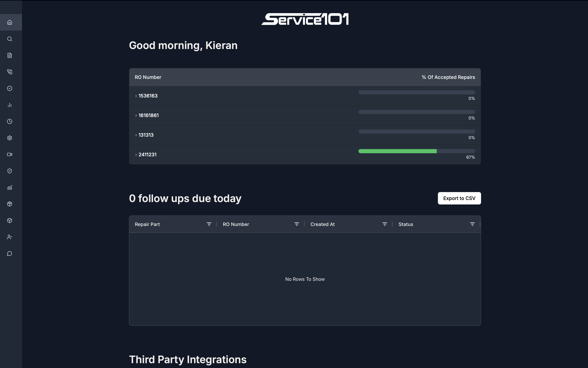Viewport: 588px width, 368px height.
Task: Open the video camera sidebar icon
Action: (9, 155)
